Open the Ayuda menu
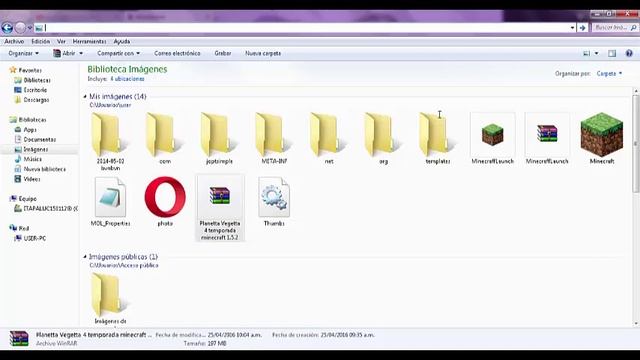The width and height of the screenshot is (640, 360). 122,41
